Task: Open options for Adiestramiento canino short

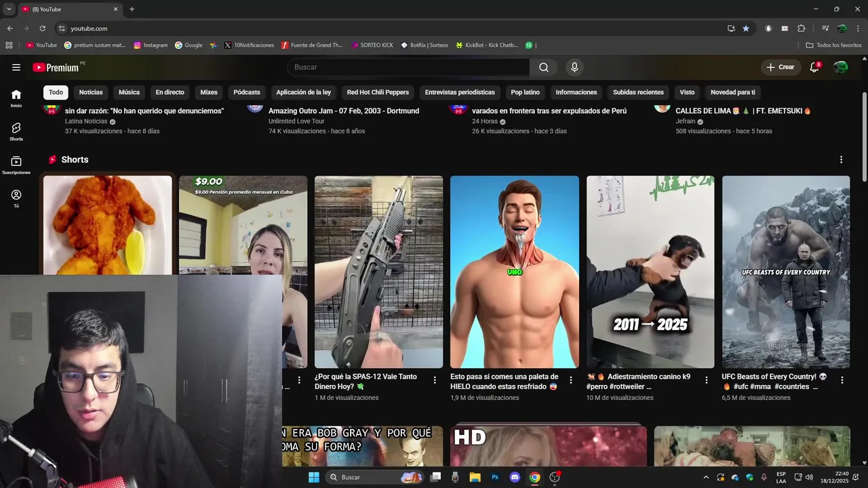Action: [x=707, y=380]
